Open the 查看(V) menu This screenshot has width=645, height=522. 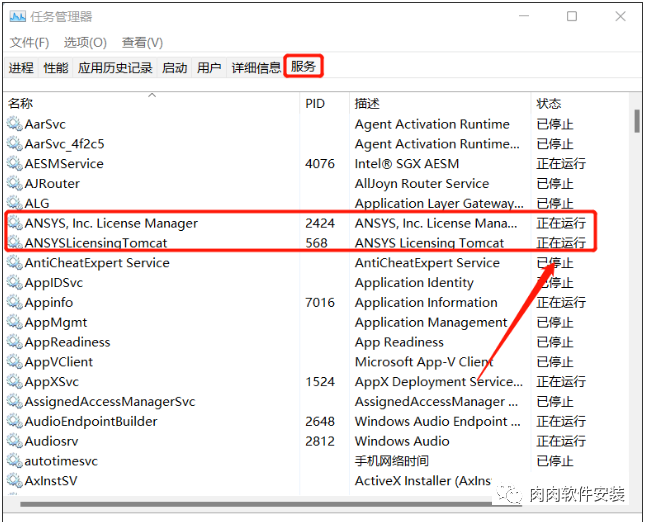[142, 42]
